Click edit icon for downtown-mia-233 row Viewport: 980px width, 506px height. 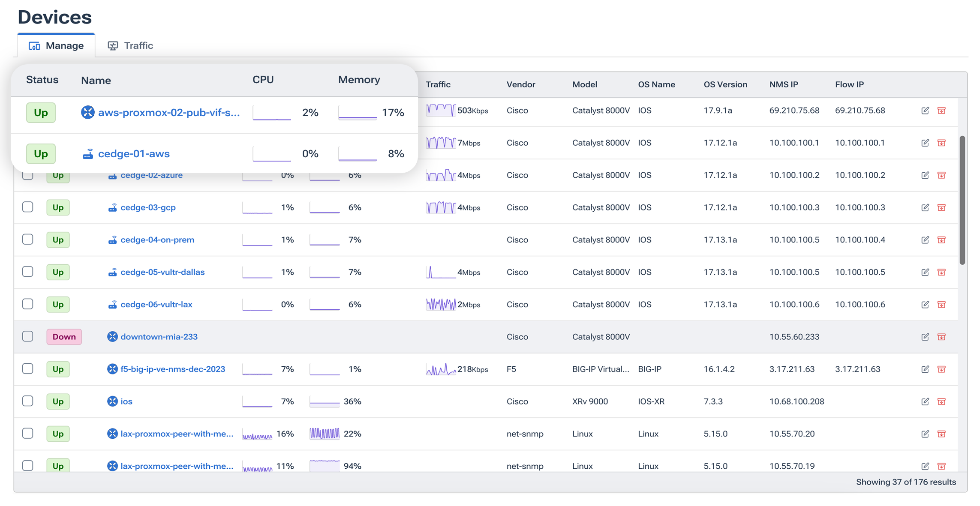point(925,337)
